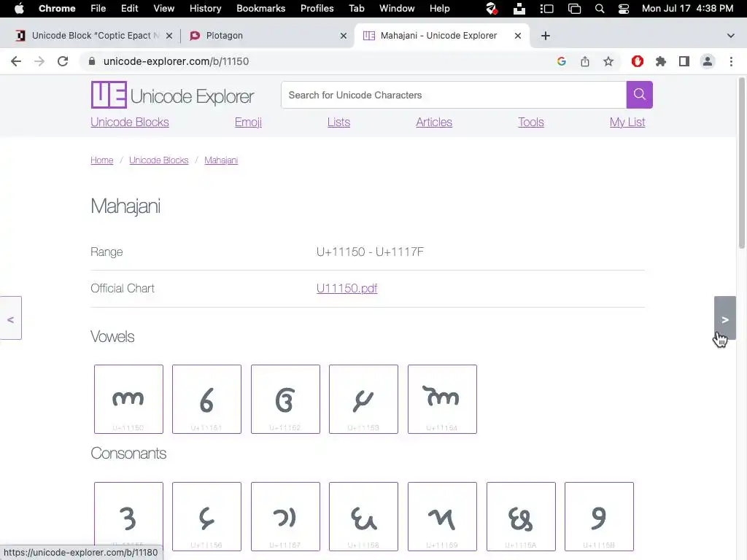Open the Extensions puzzle piece menu
Image resolution: width=747 pixels, height=560 pixels.
point(661,61)
